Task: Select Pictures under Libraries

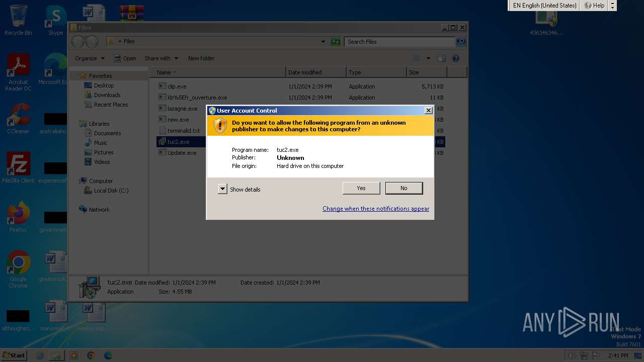Action: coord(103,152)
